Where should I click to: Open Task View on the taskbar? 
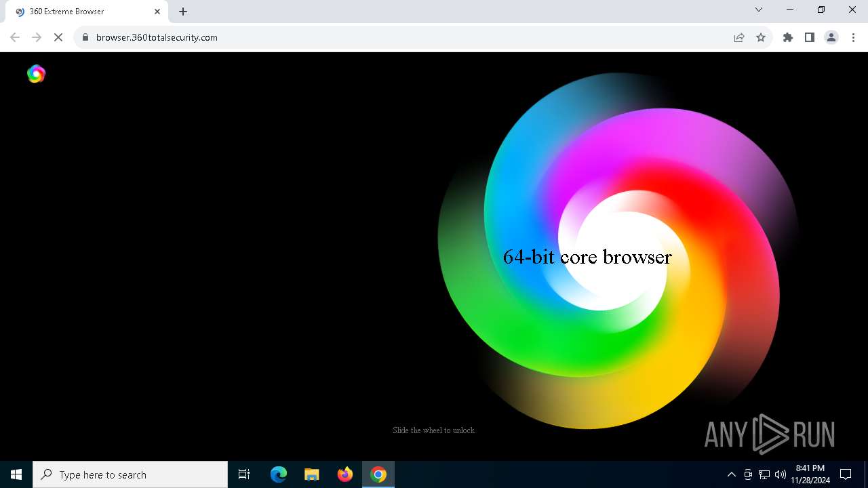(x=244, y=474)
